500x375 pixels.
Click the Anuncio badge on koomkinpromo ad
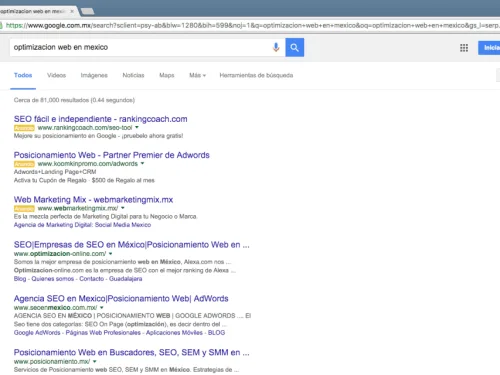click(24, 164)
